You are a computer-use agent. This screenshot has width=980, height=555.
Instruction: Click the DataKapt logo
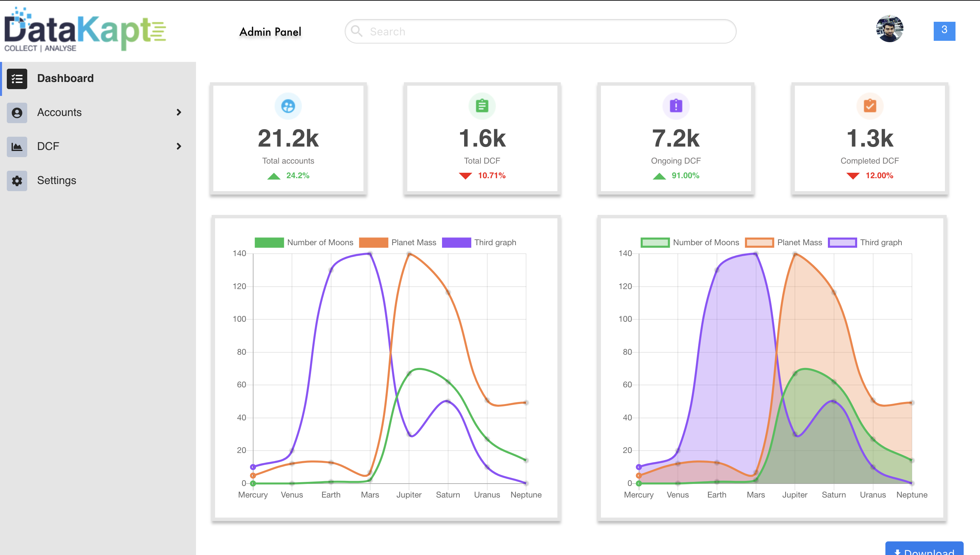85,29
